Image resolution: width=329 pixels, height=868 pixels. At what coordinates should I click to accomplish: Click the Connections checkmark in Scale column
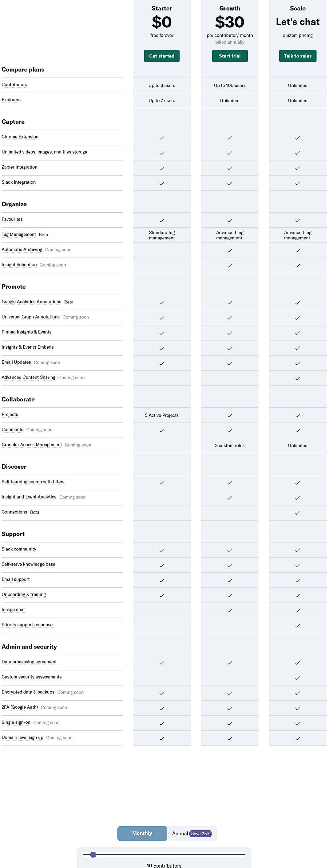tap(297, 513)
